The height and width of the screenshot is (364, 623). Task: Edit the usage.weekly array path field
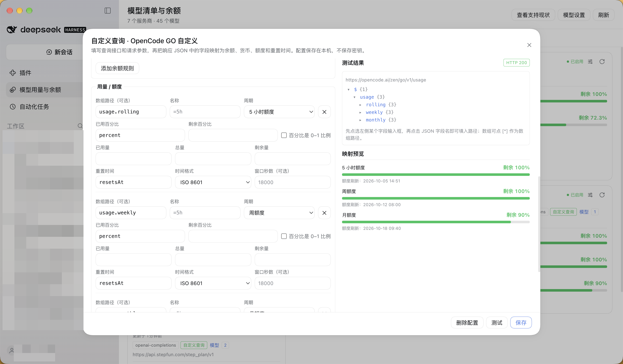pyautogui.click(x=131, y=213)
